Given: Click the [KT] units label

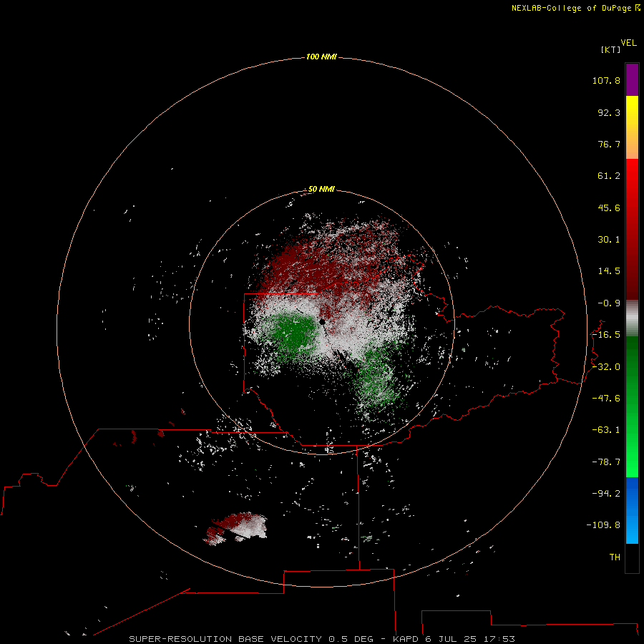Looking at the screenshot, I should (610, 49).
